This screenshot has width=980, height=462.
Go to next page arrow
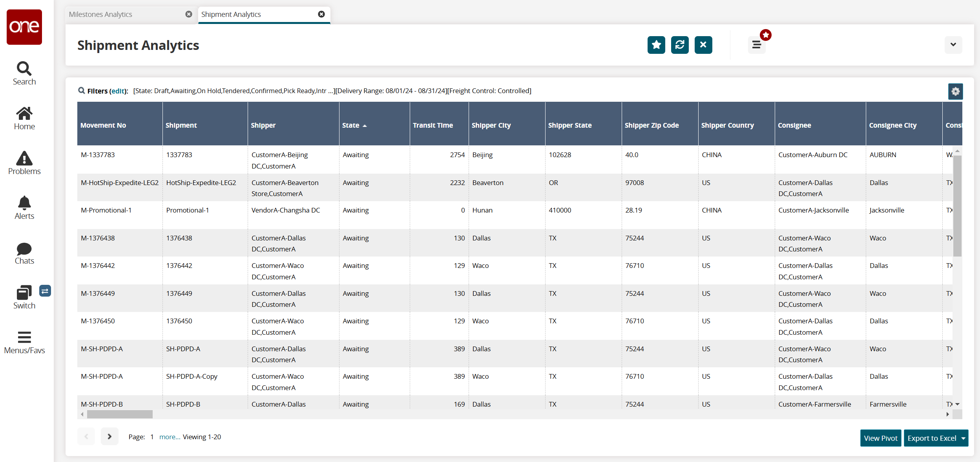coord(109,436)
